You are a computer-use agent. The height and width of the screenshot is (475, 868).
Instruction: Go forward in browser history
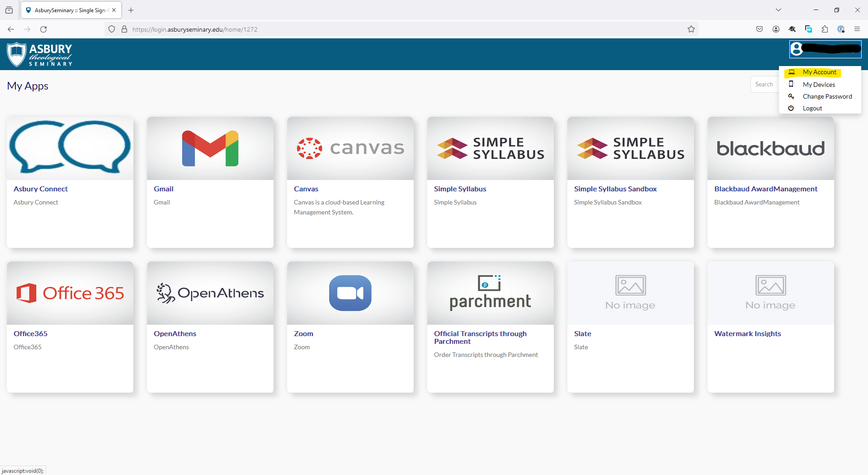[x=27, y=29]
